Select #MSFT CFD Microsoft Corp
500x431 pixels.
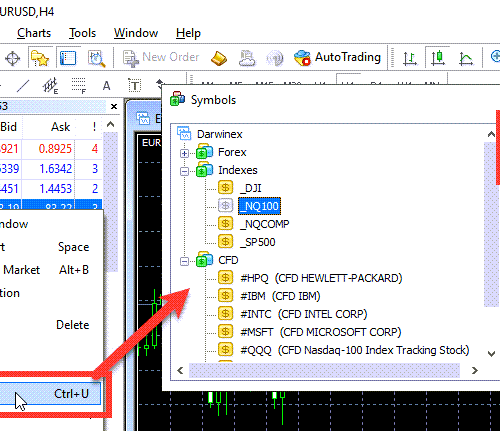(321, 332)
